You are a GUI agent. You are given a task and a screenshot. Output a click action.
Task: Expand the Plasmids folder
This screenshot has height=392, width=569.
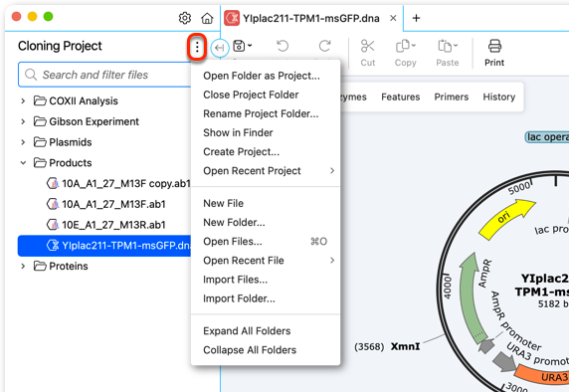pyautogui.click(x=23, y=142)
